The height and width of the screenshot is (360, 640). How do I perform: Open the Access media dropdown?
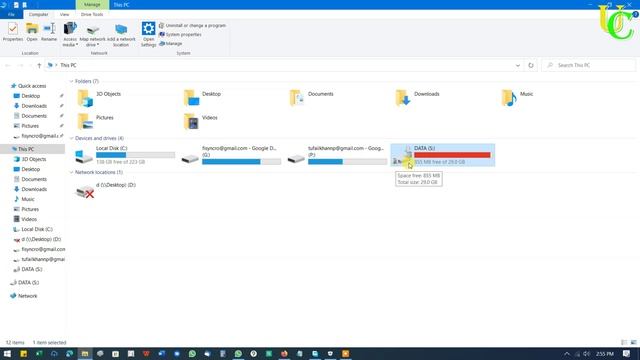point(70,34)
